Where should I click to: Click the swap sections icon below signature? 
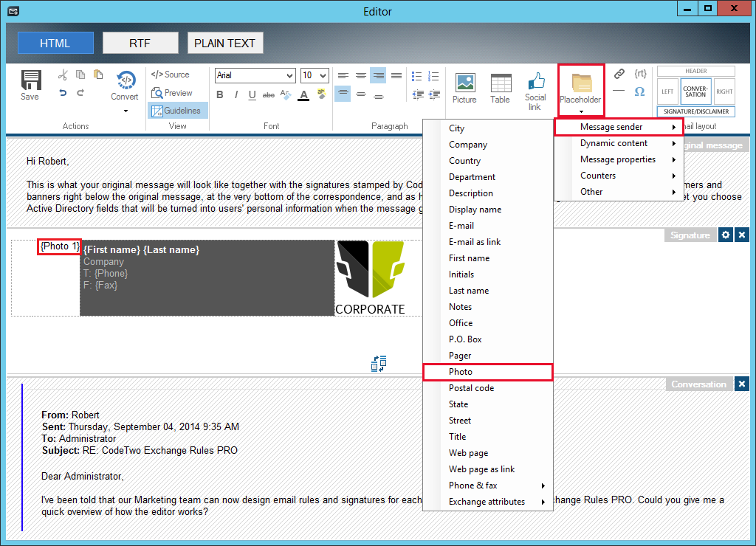pyautogui.click(x=379, y=363)
